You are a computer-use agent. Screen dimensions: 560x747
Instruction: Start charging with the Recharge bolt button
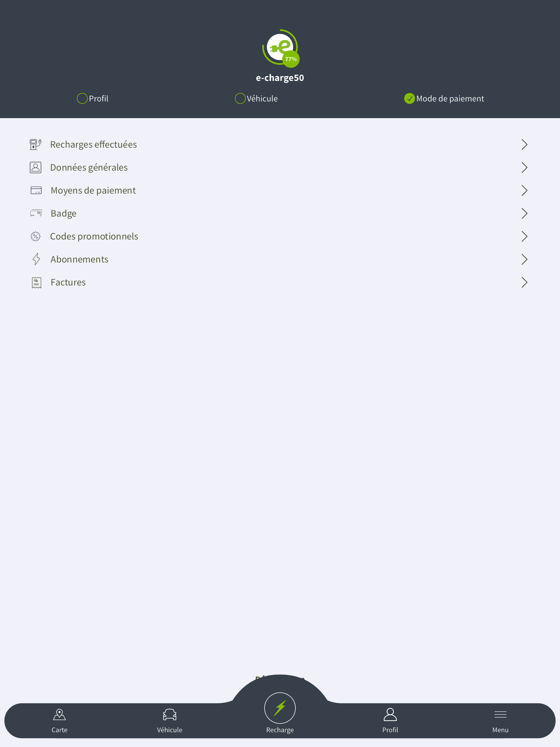click(280, 708)
